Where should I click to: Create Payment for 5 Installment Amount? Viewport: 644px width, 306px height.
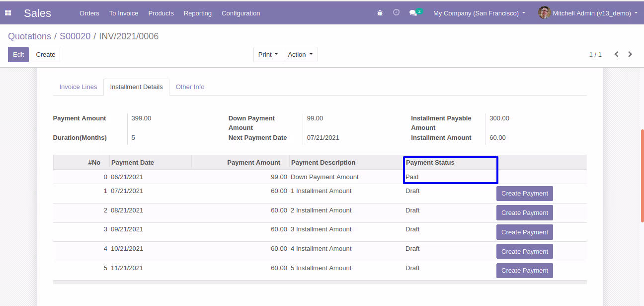click(524, 271)
